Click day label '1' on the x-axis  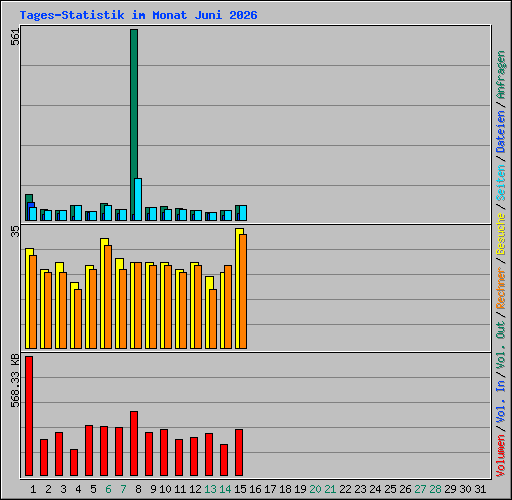pyautogui.click(x=33, y=489)
